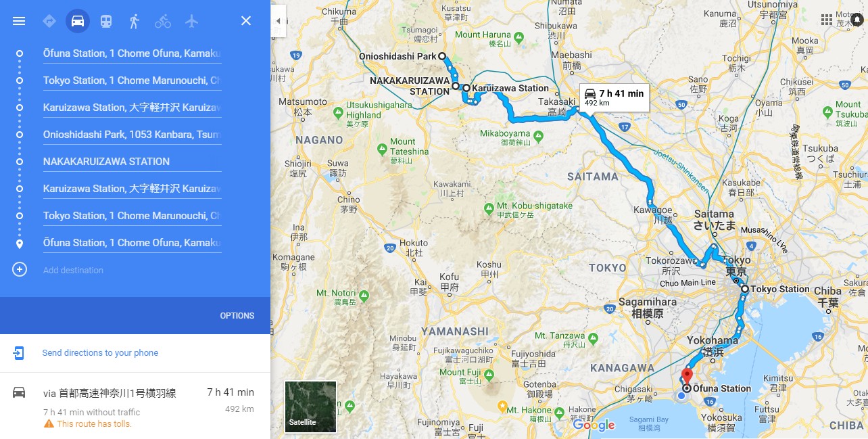Send directions to your phone
Image resolution: width=868 pixels, height=439 pixels.
click(x=100, y=352)
